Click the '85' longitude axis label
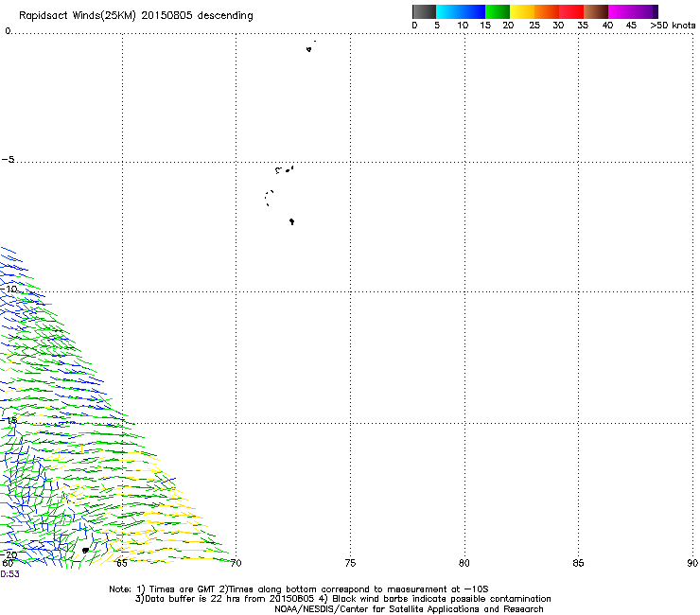Screen dimensions: 700x615 [x=578, y=563]
